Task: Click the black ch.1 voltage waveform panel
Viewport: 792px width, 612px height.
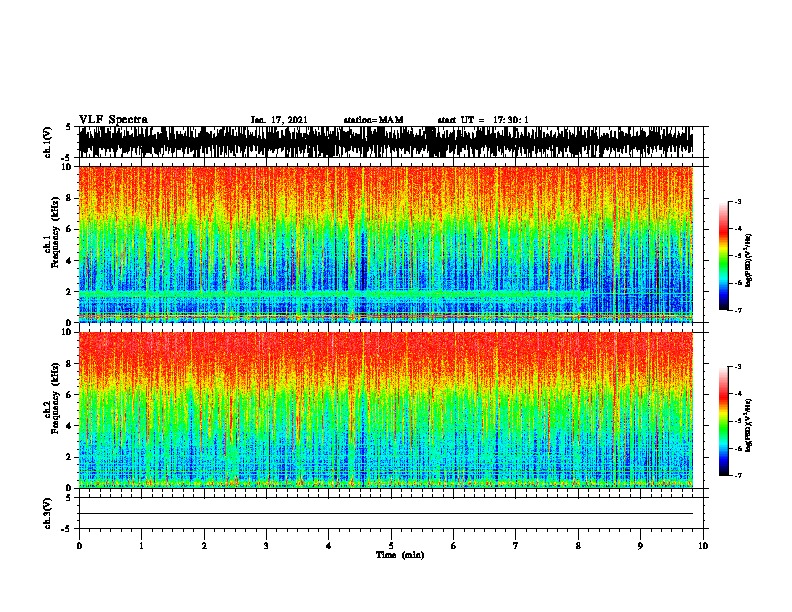Action: [x=386, y=142]
